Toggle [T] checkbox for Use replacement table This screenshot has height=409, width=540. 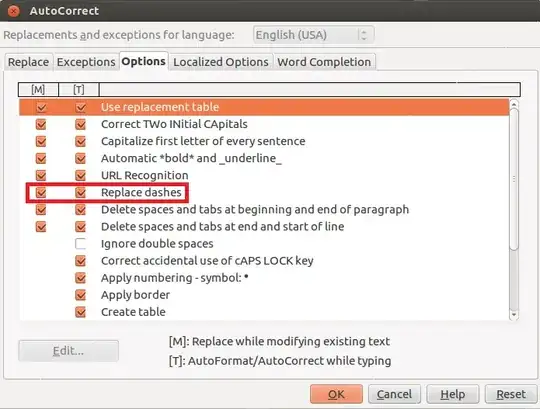click(81, 107)
